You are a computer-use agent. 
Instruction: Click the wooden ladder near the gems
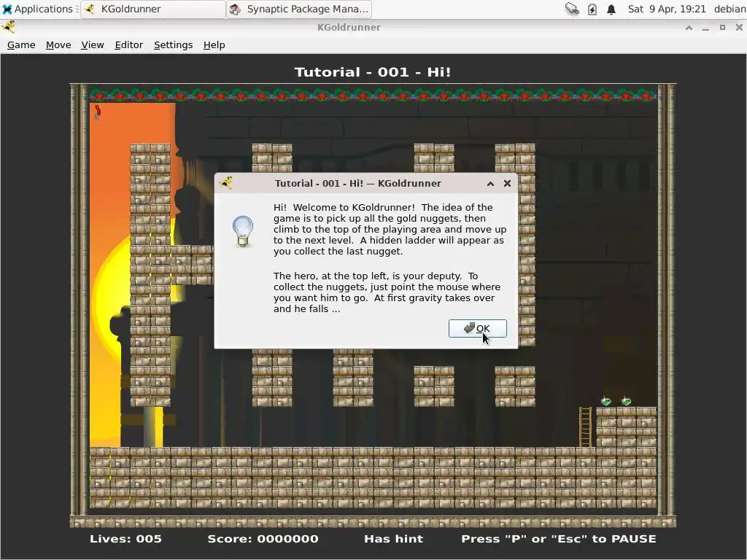[586, 427]
